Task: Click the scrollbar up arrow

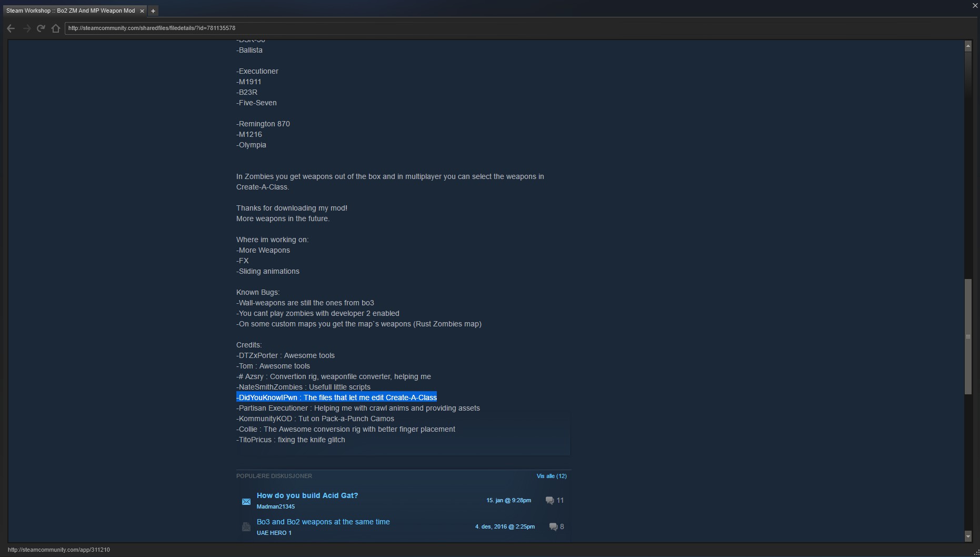Action: [968, 46]
